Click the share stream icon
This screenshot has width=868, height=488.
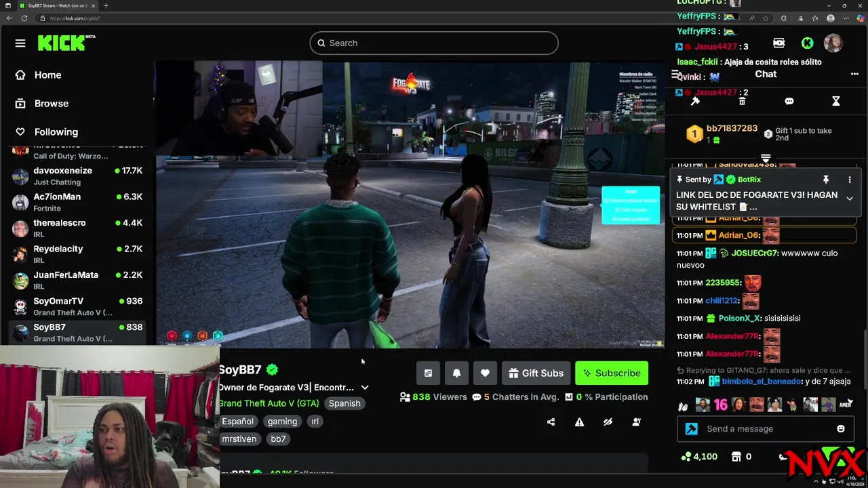[x=551, y=422]
